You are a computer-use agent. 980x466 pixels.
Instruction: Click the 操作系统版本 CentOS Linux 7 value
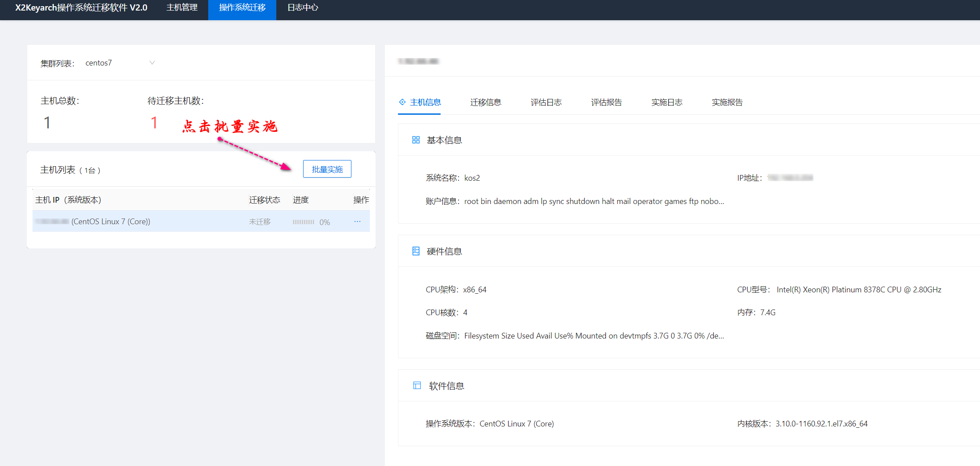coord(517,424)
